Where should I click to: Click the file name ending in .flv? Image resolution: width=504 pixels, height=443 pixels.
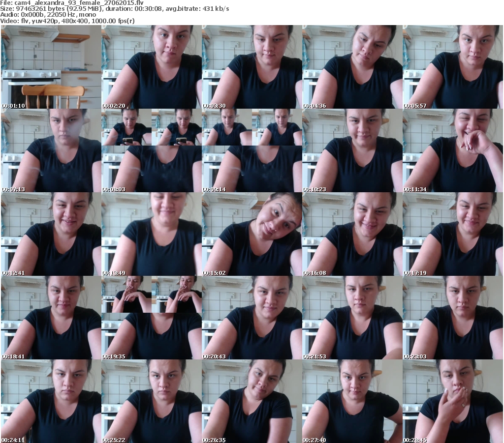point(79,3)
